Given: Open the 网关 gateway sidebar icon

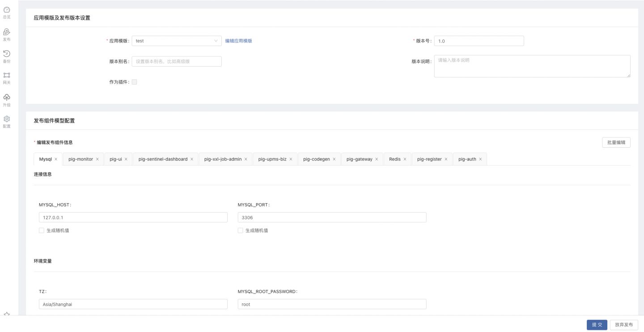Looking at the screenshot, I should click(x=7, y=75).
